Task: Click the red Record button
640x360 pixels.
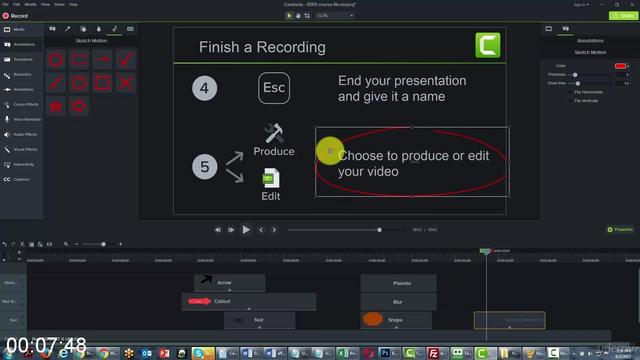Action: pyautogui.click(x=15, y=16)
